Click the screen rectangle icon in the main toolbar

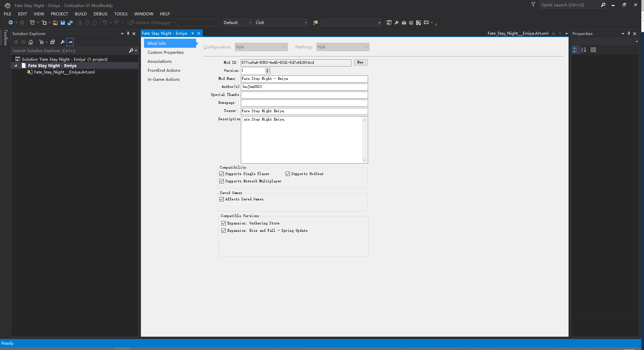click(x=426, y=22)
